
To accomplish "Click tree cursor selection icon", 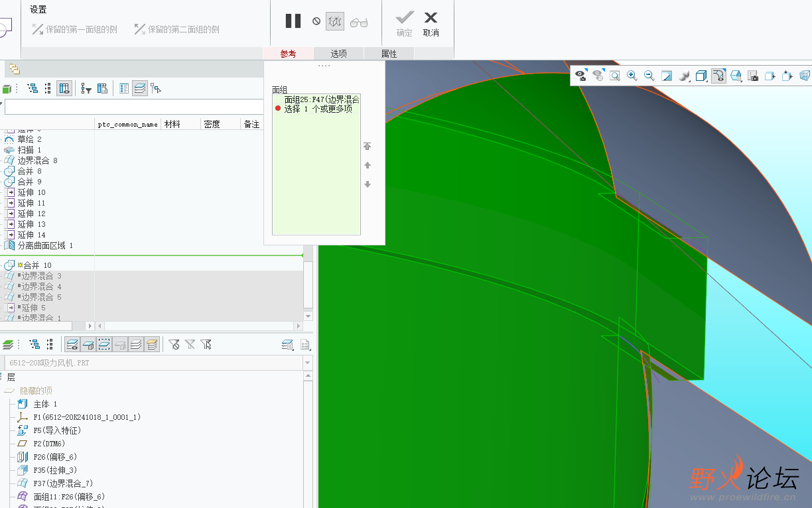I will tap(156, 88).
